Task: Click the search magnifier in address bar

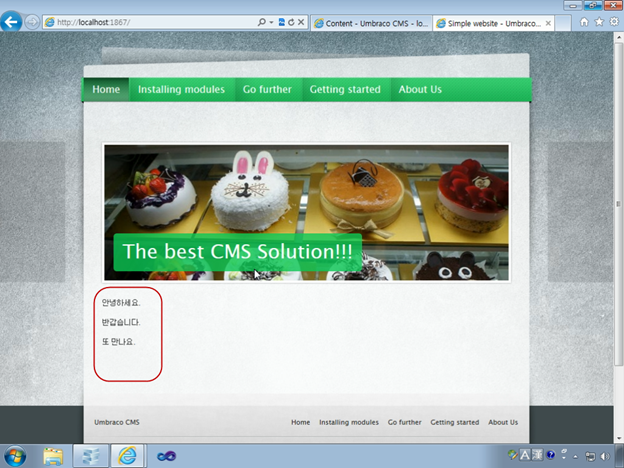Action: click(261, 22)
